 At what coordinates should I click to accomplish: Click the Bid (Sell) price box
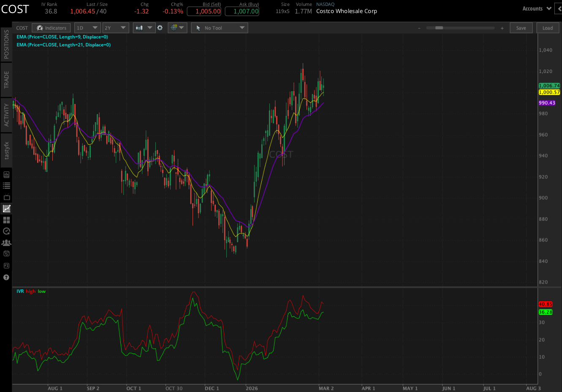(x=204, y=11)
